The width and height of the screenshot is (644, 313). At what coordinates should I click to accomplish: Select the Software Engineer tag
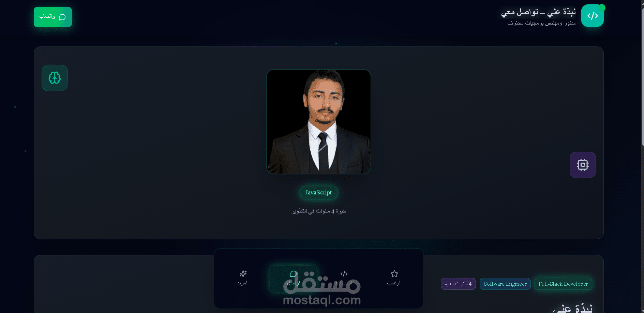pos(505,284)
